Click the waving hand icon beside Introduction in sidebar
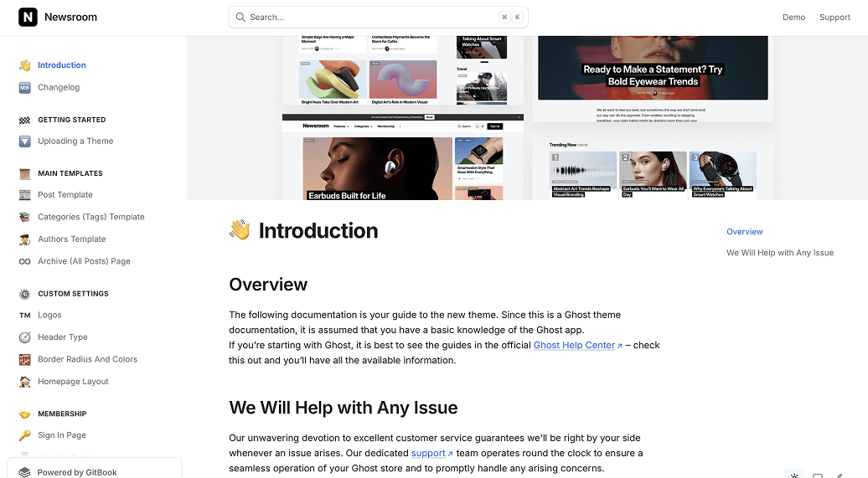Viewport: 868px width, 478px height. coord(25,65)
